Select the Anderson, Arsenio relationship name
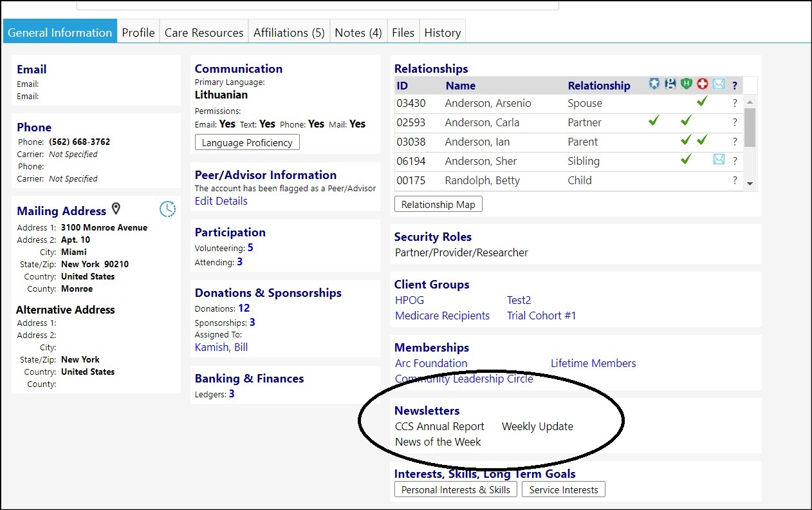The height and width of the screenshot is (510, 812). click(x=488, y=103)
